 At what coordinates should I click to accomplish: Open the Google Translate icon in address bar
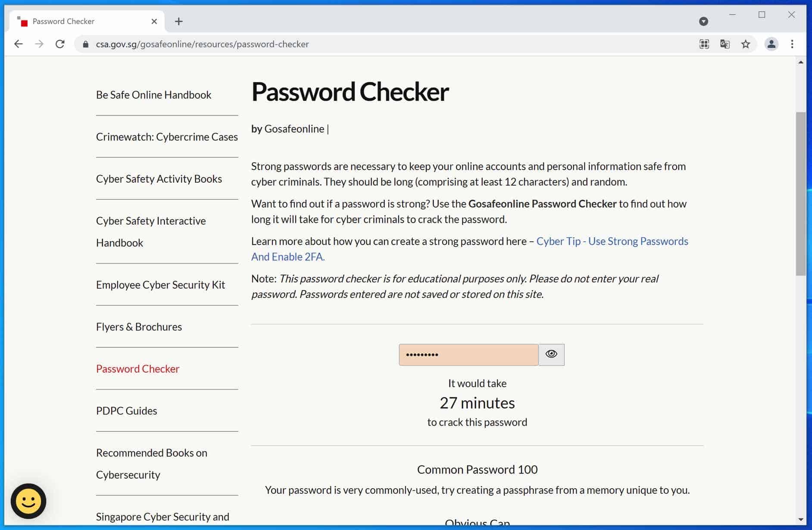pyautogui.click(x=725, y=44)
